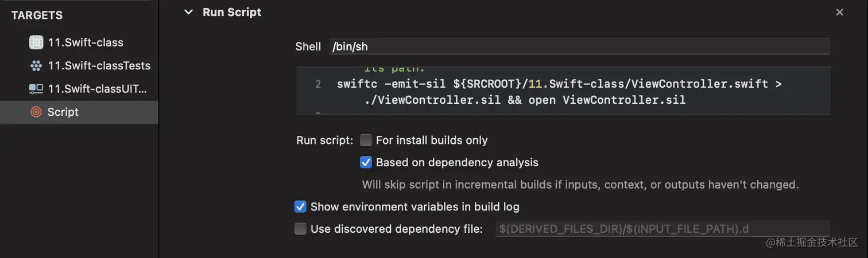Click line number 2 in script gutter
Image resolution: width=868 pixels, height=258 pixels.
tap(318, 84)
